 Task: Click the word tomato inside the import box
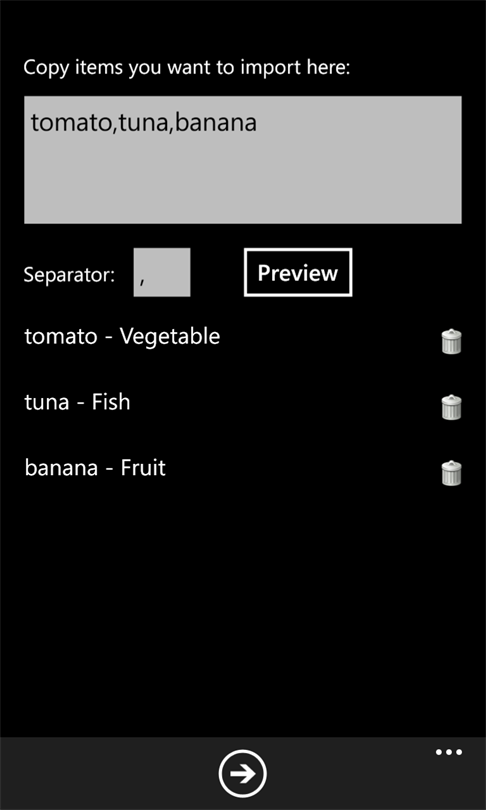(x=71, y=123)
